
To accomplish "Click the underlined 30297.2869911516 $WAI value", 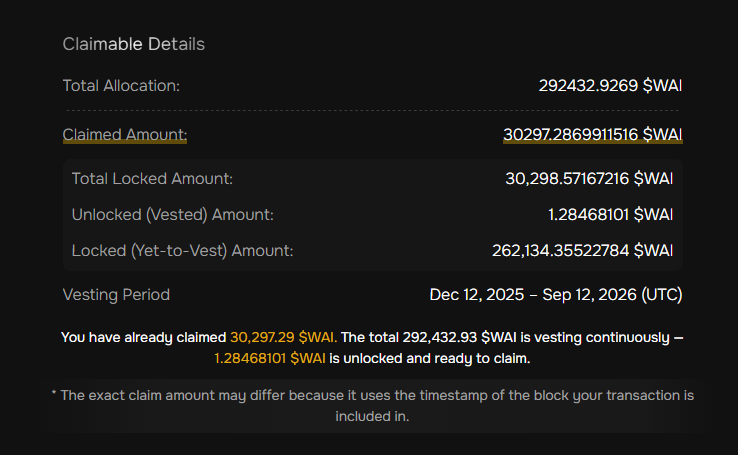I will point(593,134).
